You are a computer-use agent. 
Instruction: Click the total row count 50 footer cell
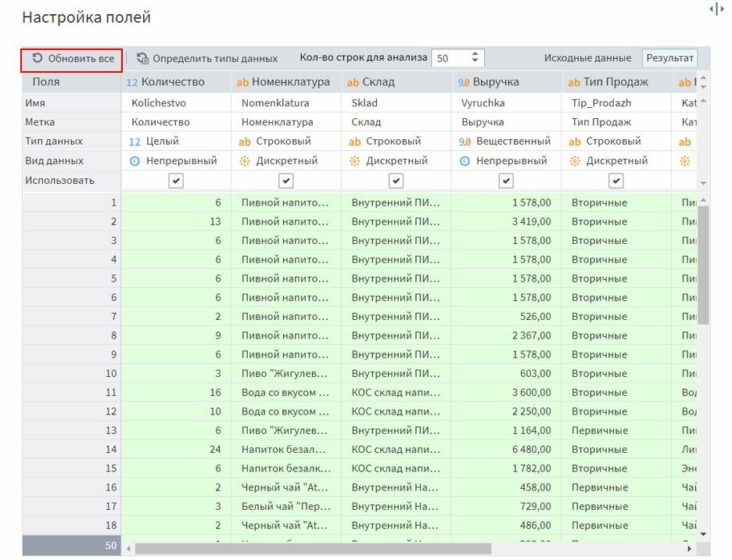tap(71, 545)
